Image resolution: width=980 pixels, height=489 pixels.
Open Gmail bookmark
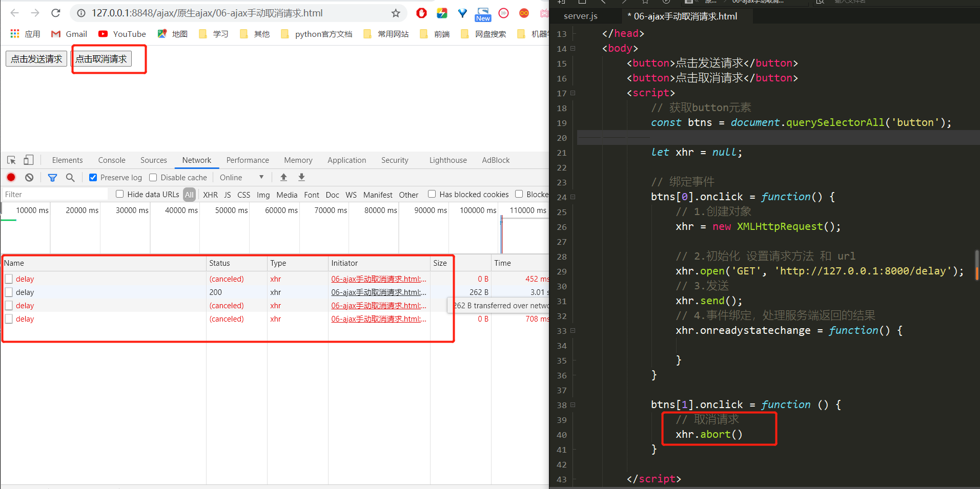click(x=69, y=34)
